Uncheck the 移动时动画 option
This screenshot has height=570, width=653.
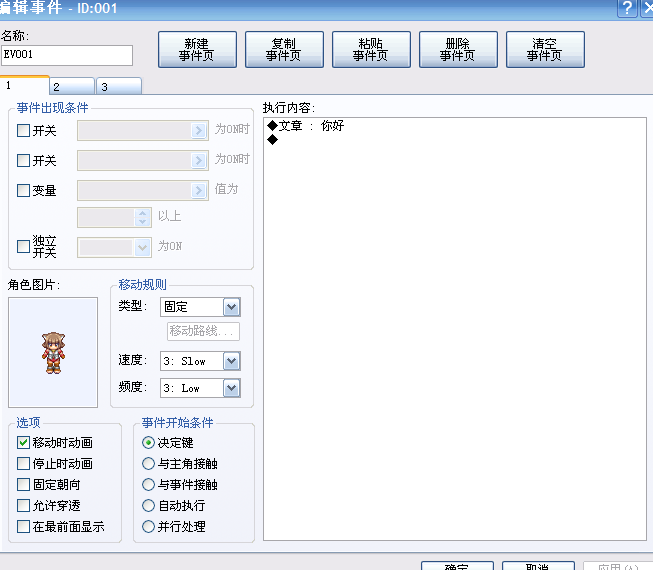pyautogui.click(x=23, y=443)
